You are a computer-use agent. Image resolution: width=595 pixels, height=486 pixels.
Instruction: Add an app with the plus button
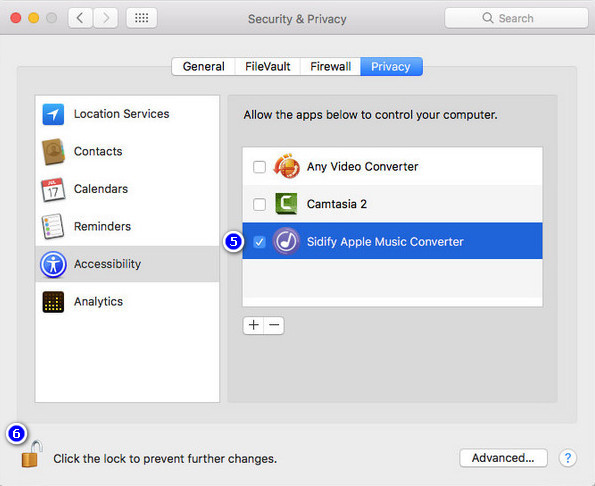[253, 325]
